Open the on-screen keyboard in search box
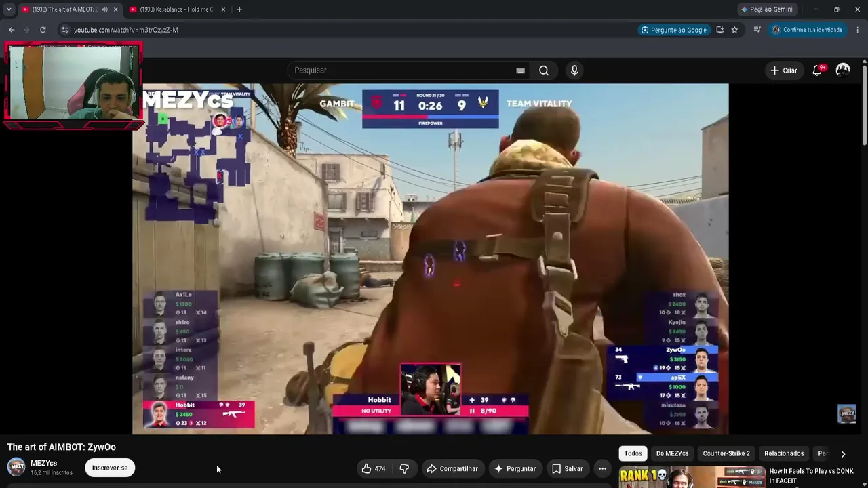868x488 pixels. (520, 70)
